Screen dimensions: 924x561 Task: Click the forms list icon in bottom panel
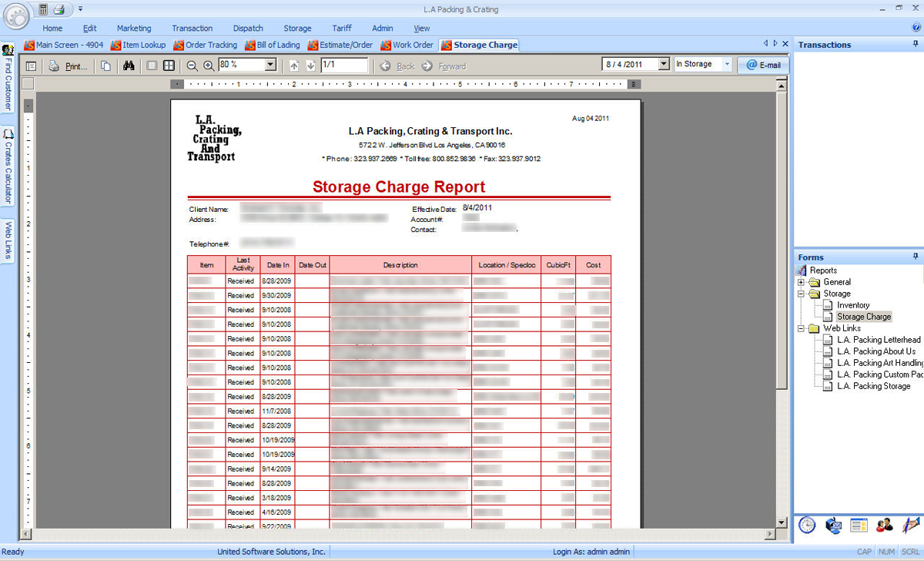coord(859,526)
